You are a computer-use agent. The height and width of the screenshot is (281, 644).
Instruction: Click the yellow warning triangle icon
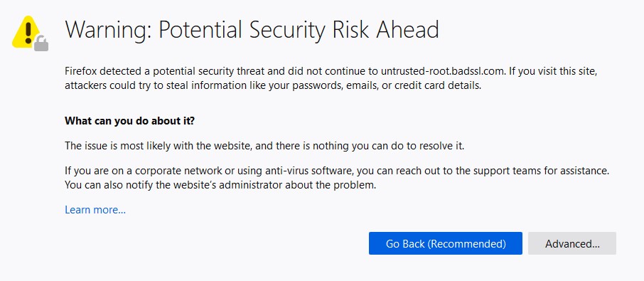(27, 32)
